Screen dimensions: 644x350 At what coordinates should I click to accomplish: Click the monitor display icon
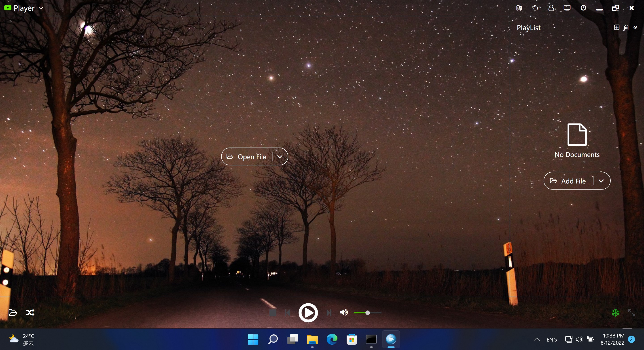click(x=567, y=8)
